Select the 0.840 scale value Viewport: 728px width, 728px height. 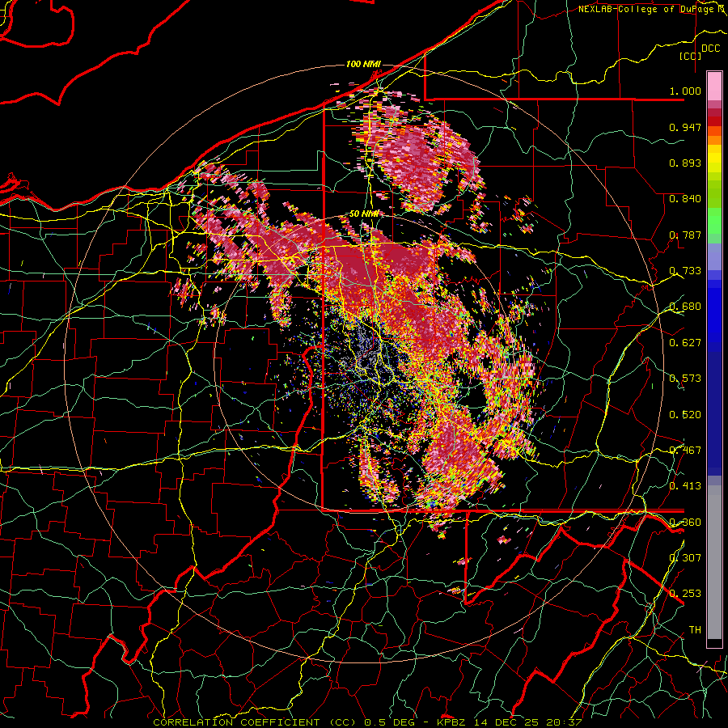(685, 199)
